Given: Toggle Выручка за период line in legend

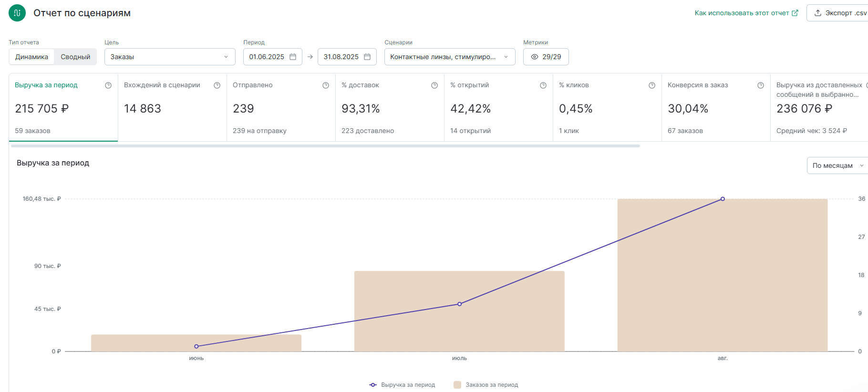Looking at the screenshot, I should pyautogui.click(x=402, y=385).
